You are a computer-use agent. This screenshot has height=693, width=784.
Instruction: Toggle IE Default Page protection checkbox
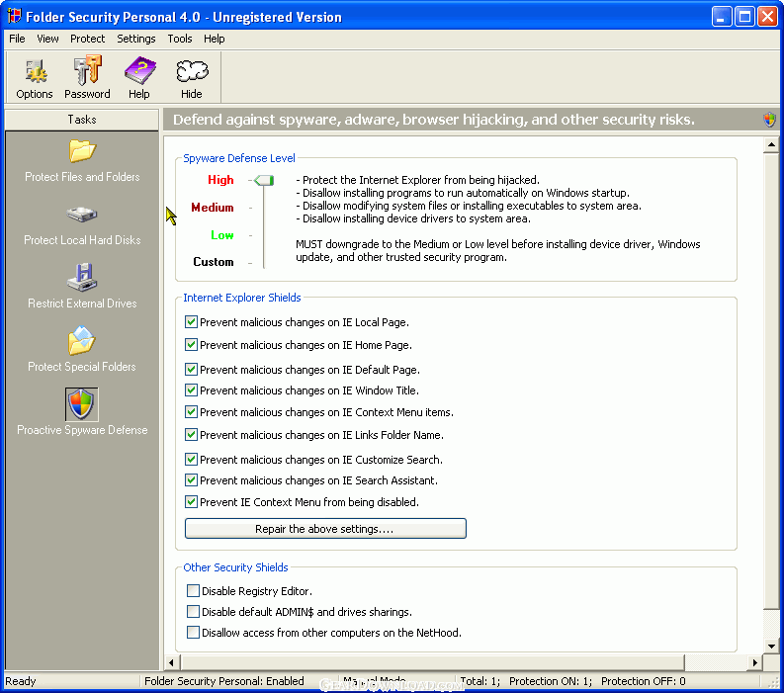(x=191, y=369)
